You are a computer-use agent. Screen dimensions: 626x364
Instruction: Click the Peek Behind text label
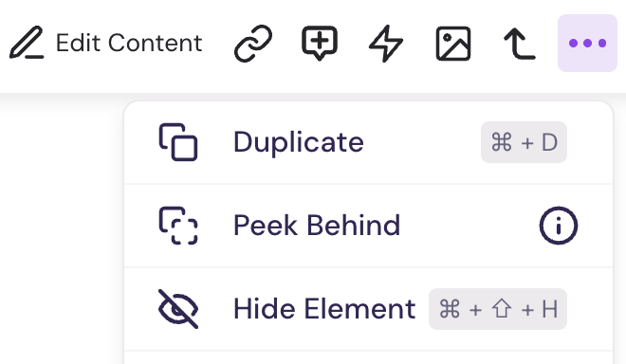click(317, 226)
